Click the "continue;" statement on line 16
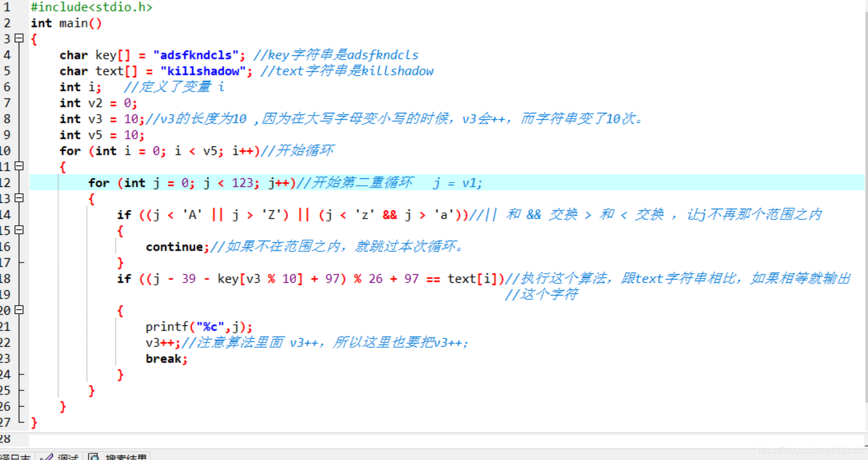The width and height of the screenshot is (868, 460). [x=177, y=247]
